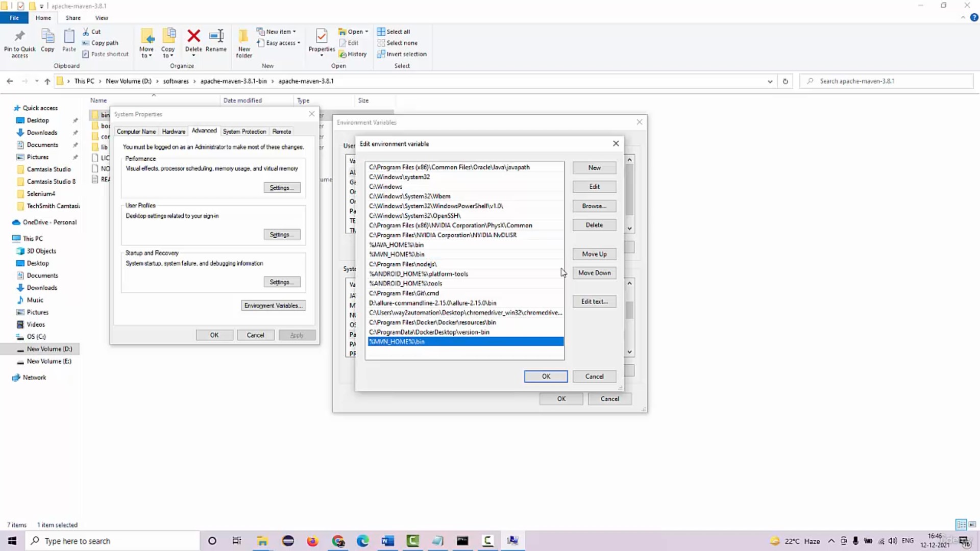Click the Copy icon in the ribbon
980x551 pixels.
click(x=47, y=37)
